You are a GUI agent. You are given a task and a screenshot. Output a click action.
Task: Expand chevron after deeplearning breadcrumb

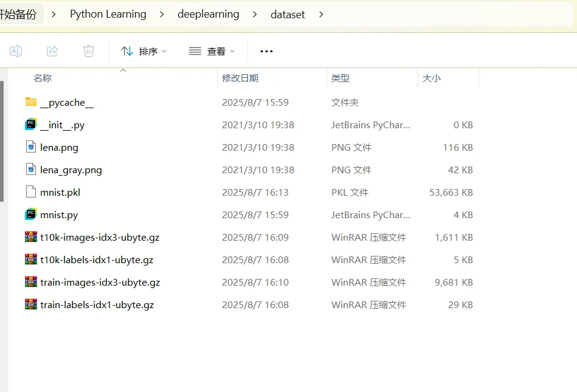point(255,15)
